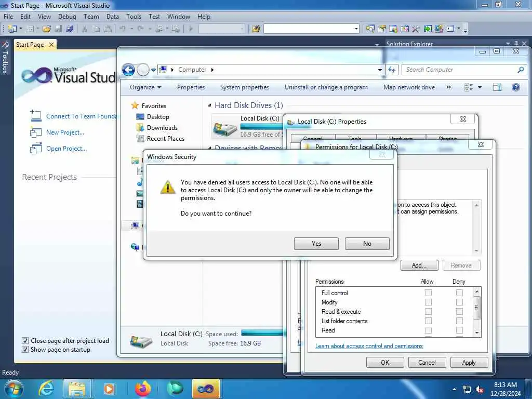The height and width of the screenshot is (399, 532).
Task: Click the Local Disk (C:) drive icon
Action: (x=225, y=129)
